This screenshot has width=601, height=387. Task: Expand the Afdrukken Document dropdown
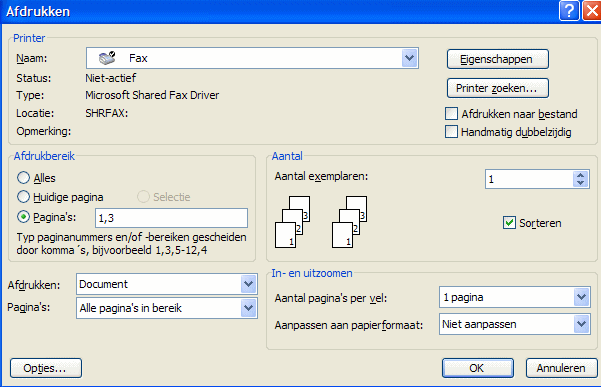248,284
